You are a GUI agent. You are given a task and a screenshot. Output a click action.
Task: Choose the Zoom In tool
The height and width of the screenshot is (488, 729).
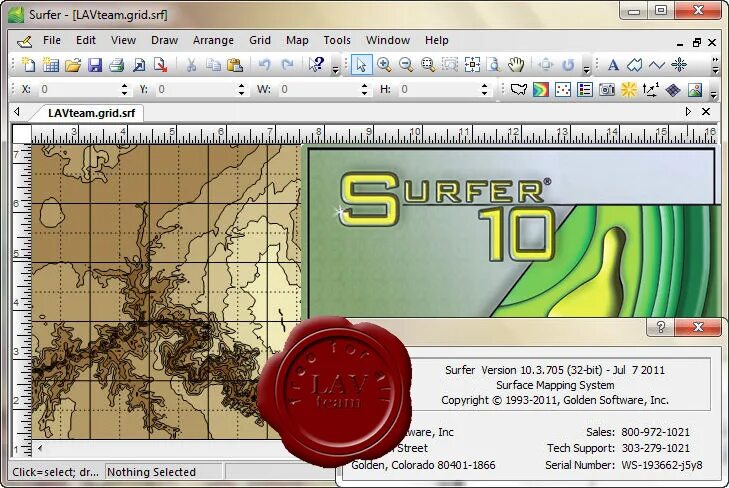(384, 65)
